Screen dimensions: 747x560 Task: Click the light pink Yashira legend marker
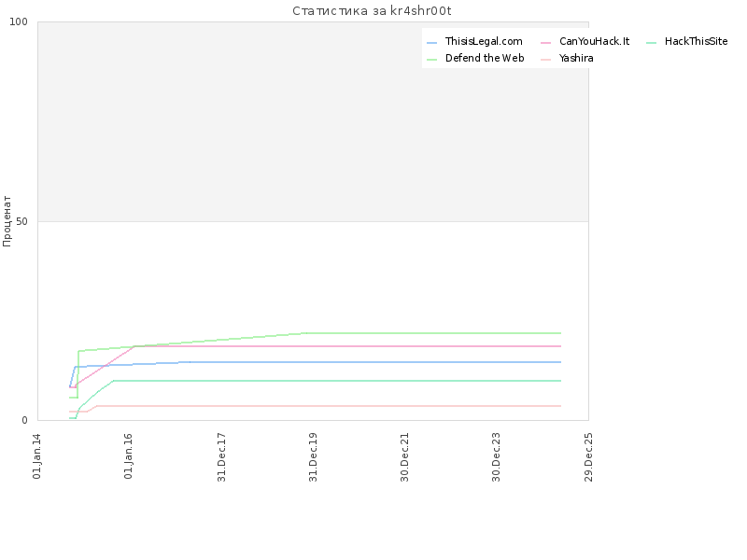[546, 59]
